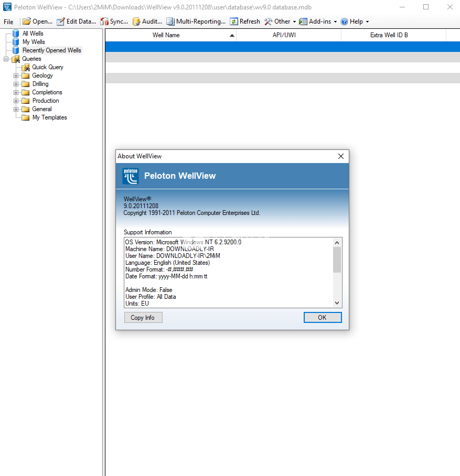Click the Peloton logo in About dialog
Screen dimensions: 460x476
pyautogui.click(x=131, y=176)
